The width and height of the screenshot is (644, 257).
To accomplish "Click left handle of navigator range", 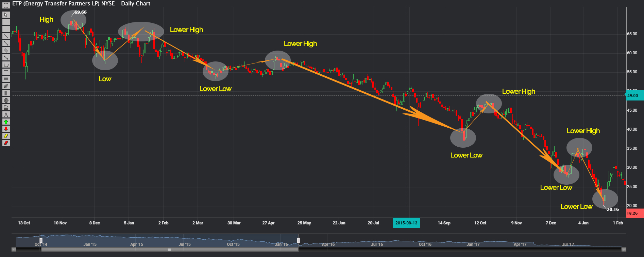I will 41,240.
